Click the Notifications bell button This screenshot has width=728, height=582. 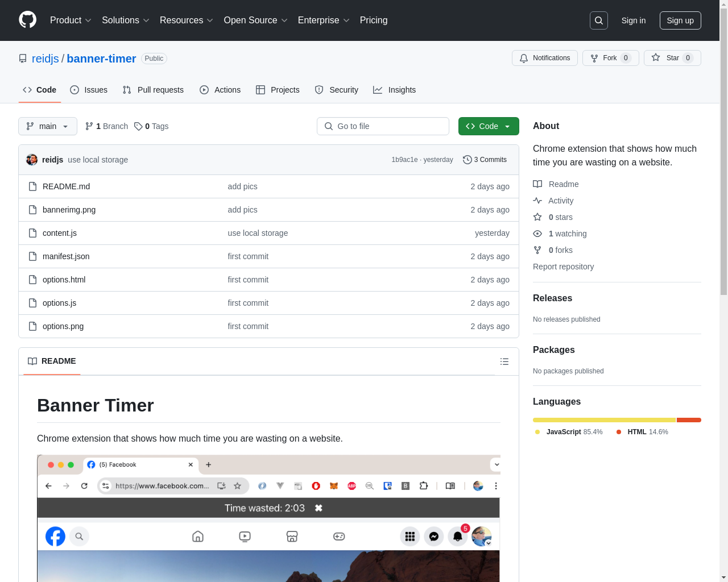[545, 58]
